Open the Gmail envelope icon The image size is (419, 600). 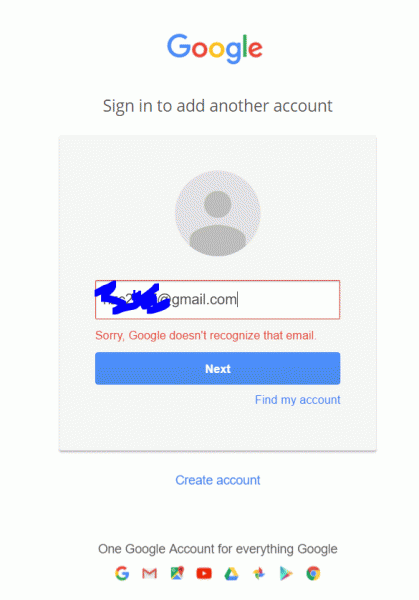click(x=149, y=573)
